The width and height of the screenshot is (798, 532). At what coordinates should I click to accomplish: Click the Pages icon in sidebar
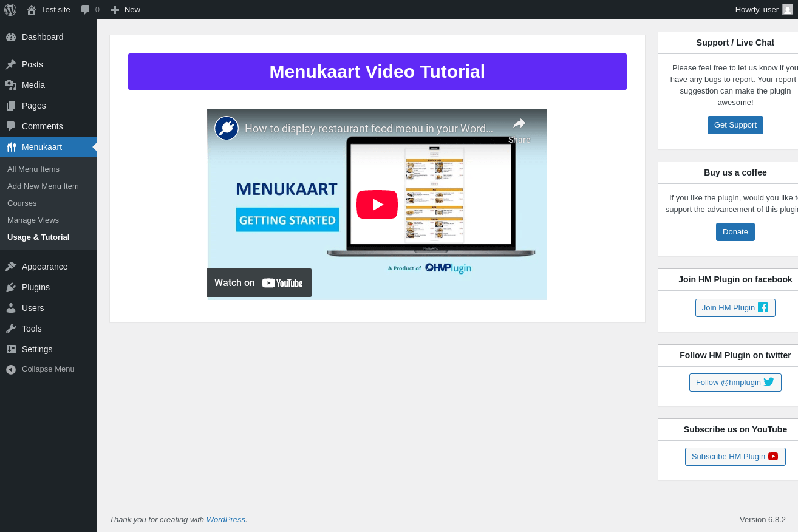[x=11, y=106]
